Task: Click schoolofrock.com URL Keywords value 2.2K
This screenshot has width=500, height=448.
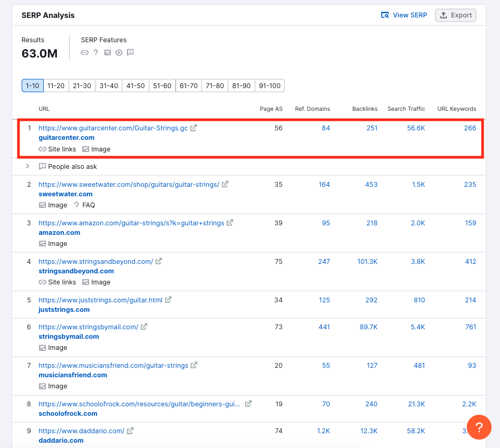Action: 469,404
